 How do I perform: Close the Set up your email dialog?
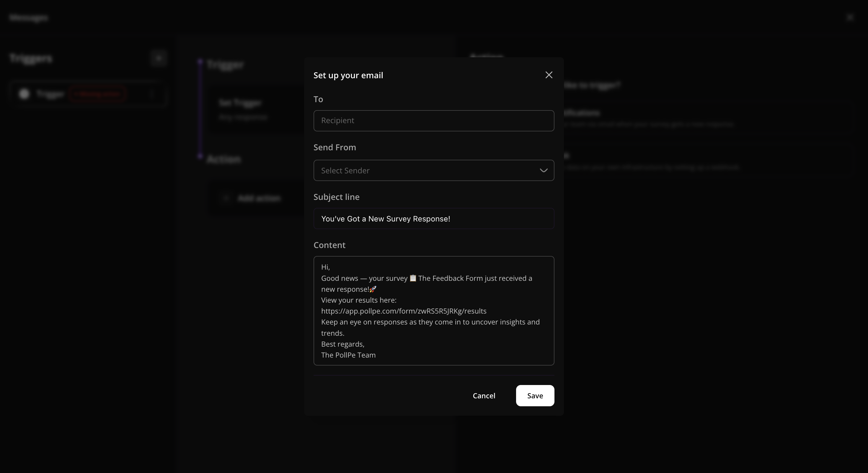549,75
